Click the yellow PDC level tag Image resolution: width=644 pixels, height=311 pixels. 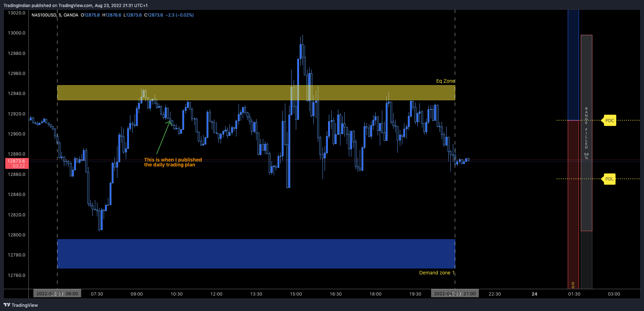(610, 120)
